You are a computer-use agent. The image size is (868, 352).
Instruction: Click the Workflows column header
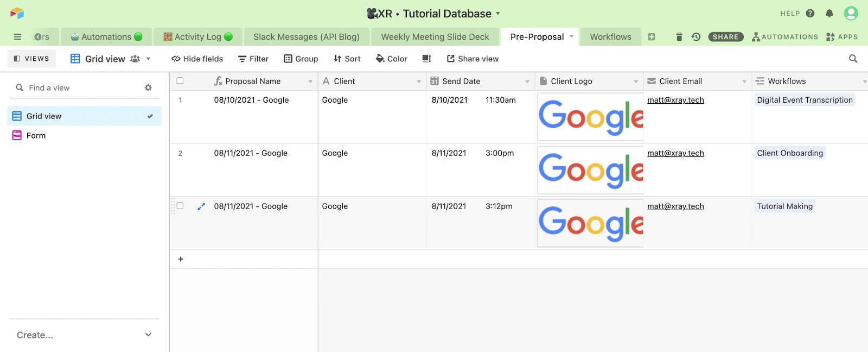[x=810, y=81]
